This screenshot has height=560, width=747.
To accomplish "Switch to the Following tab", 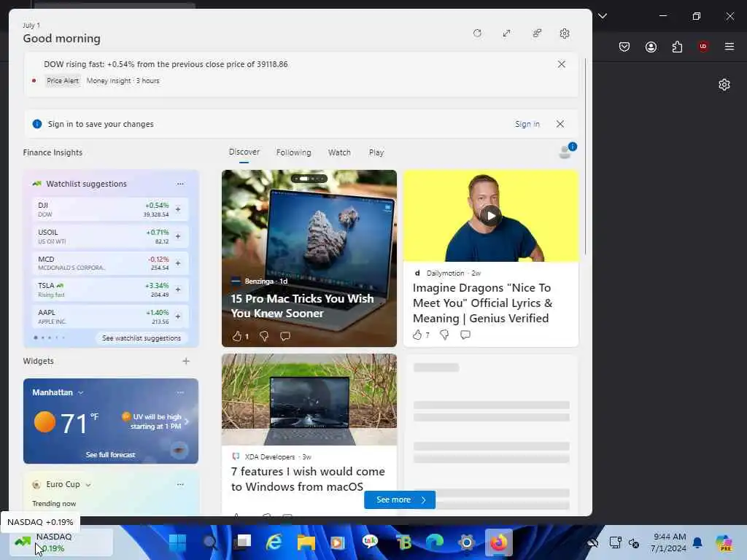I will 293,152.
